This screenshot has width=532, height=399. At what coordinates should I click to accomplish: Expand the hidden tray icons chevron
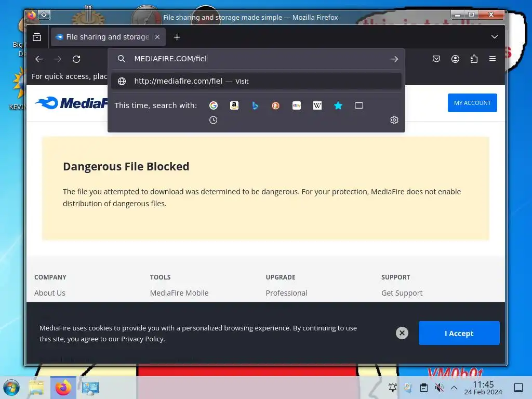(x=454, y=387)
